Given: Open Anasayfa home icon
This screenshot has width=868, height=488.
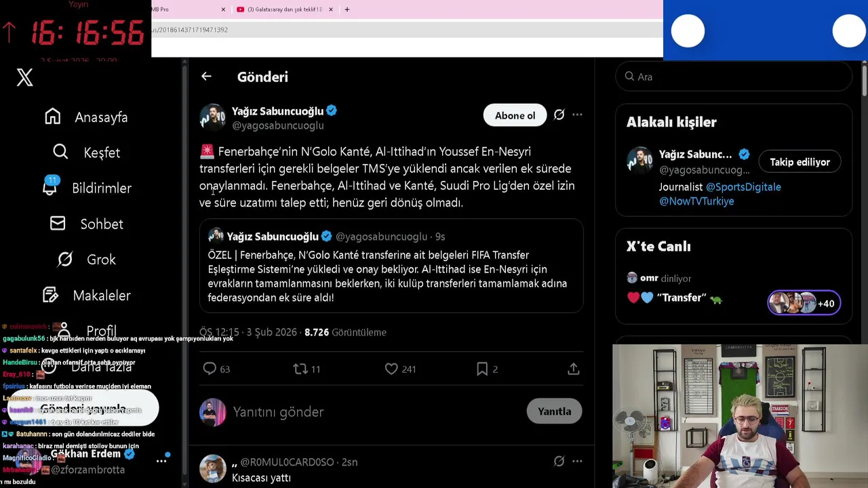Looking at the screenshot, I should (x=53, y=117).
